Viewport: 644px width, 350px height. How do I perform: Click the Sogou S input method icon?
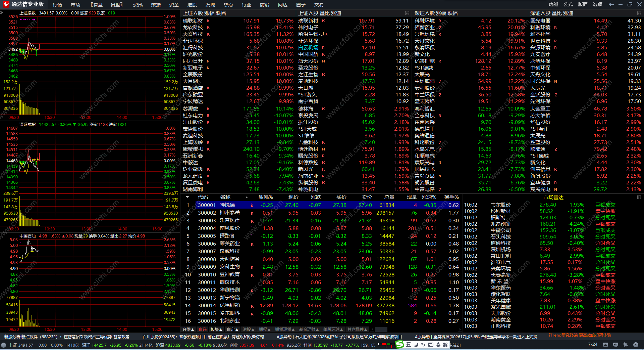click(400, 345)
